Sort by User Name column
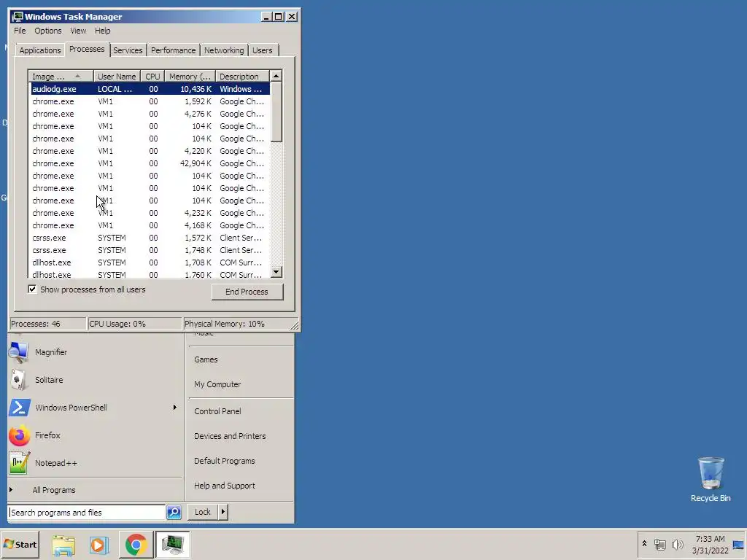The height and width of the screenshot is (560, 747). pos(117,77)
